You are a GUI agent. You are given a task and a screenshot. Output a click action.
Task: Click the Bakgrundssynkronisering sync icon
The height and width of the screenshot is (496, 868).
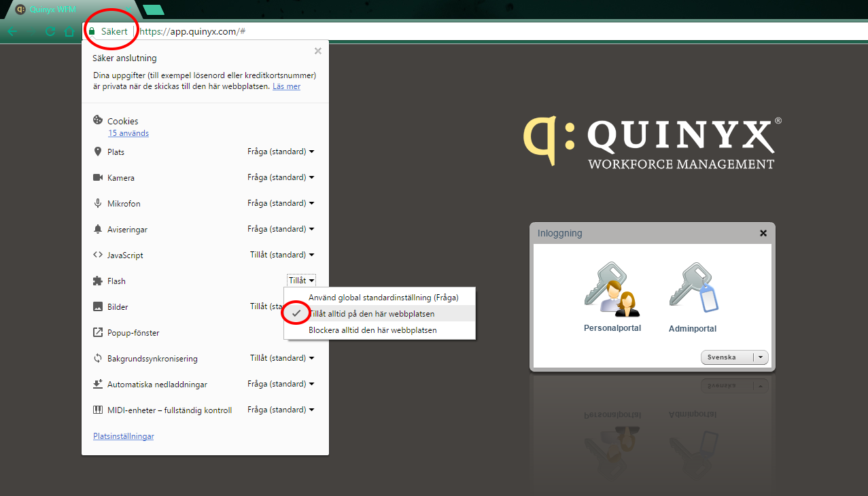(x=98, y=358)
